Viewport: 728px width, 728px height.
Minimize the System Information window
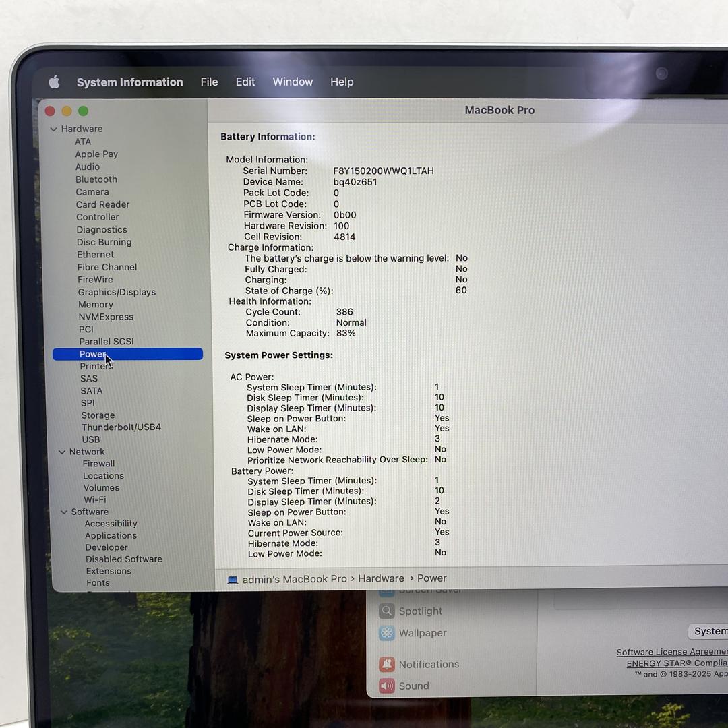tap(67, 111)
